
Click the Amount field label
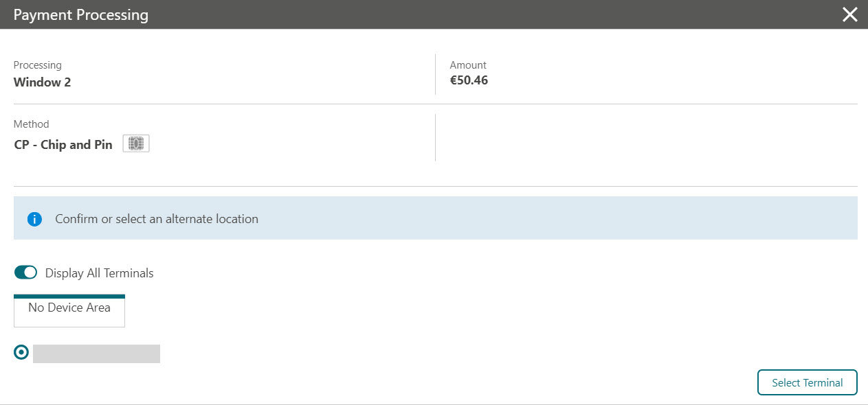coord(468,65)
